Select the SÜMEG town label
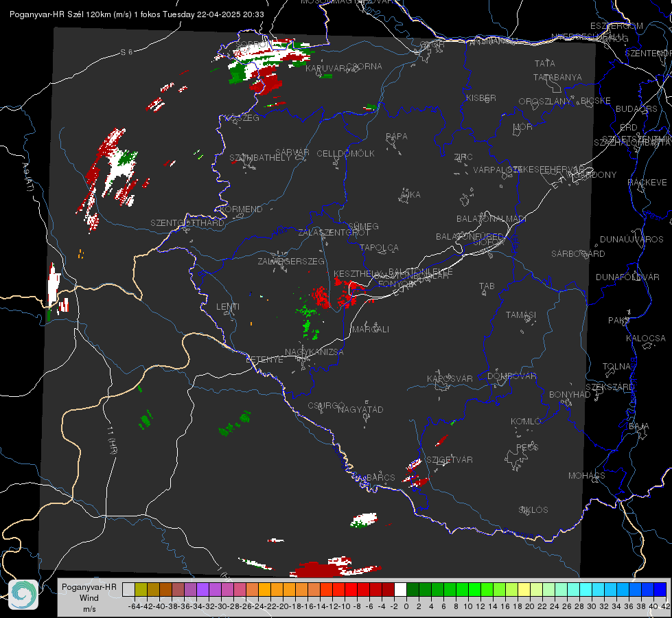The width and height of the screenshot is (672, 618). click(x=363, y=226)
